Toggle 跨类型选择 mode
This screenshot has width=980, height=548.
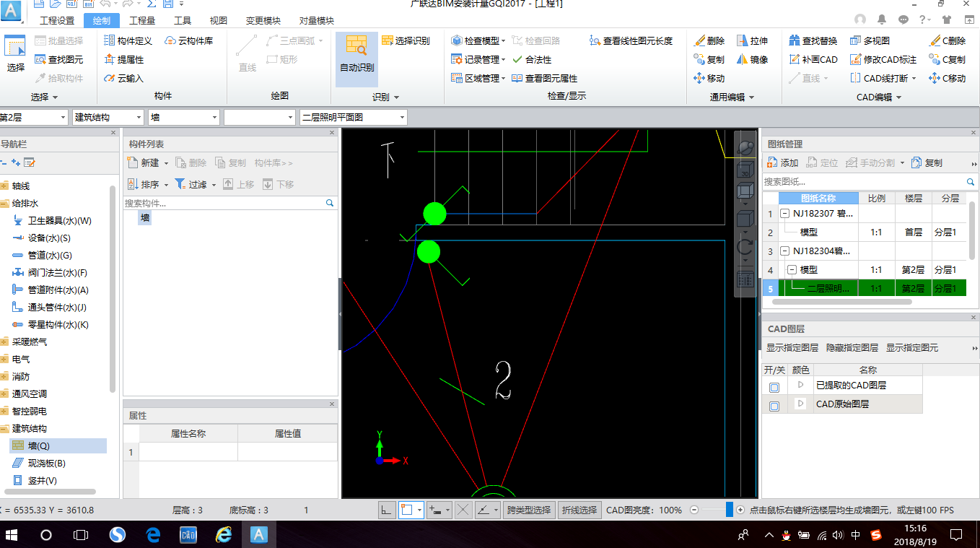(x=529, y=510)
